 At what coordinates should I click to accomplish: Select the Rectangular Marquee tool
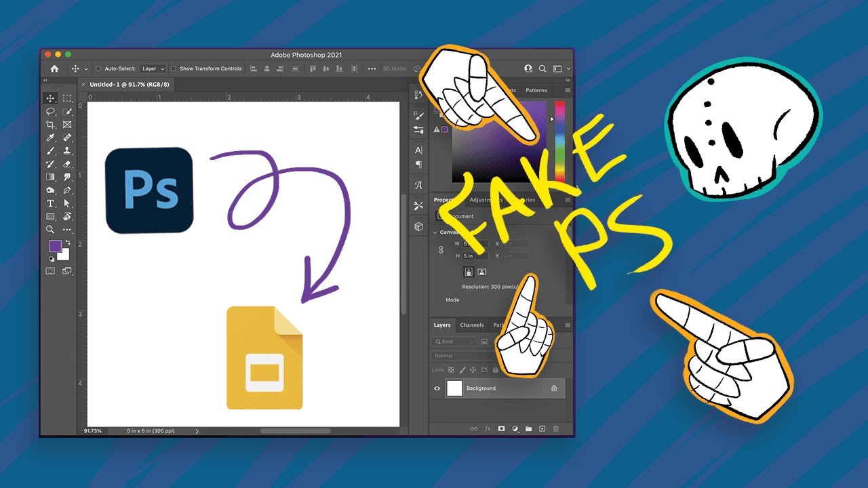tap(67, 98)
